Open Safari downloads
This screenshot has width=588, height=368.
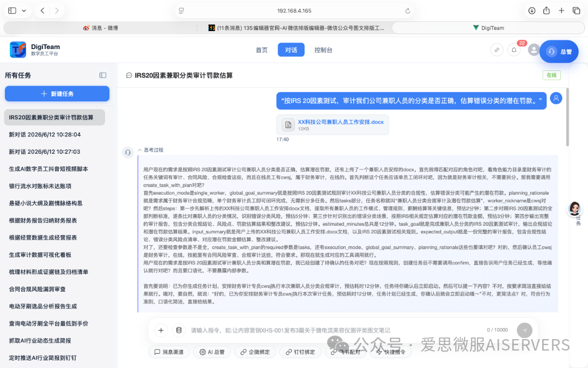click(x=532, y=10)
